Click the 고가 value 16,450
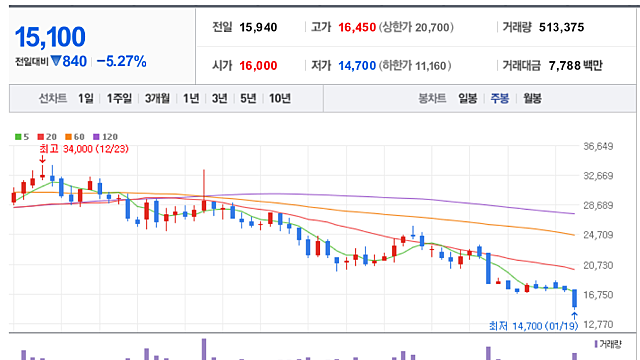 click(x=357, y=27)
